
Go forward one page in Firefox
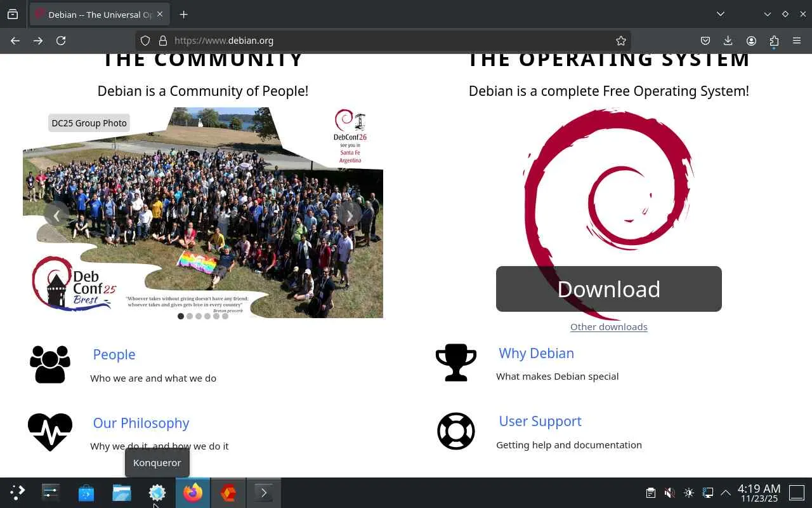coord(38,41)
